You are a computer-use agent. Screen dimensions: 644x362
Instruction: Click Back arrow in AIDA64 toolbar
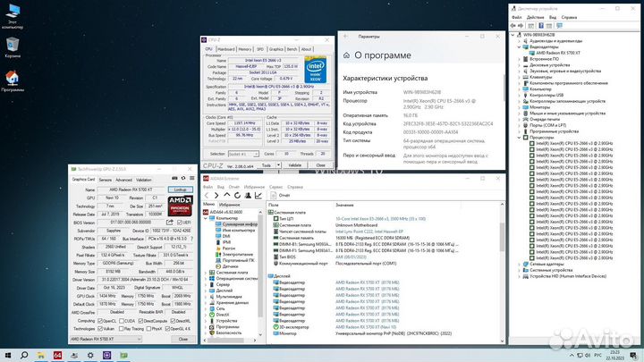[x=207, y=196]
